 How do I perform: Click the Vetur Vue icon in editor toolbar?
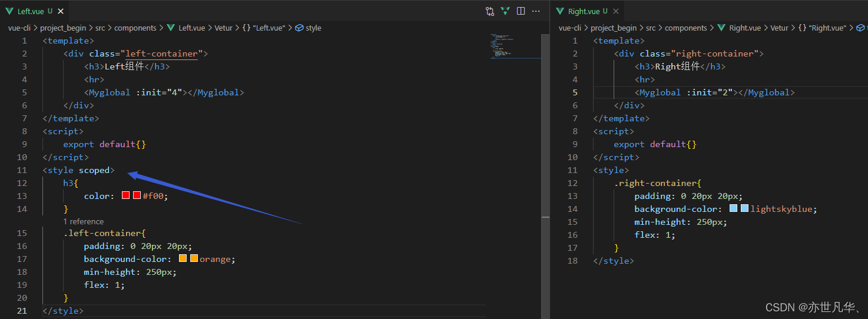505,11
